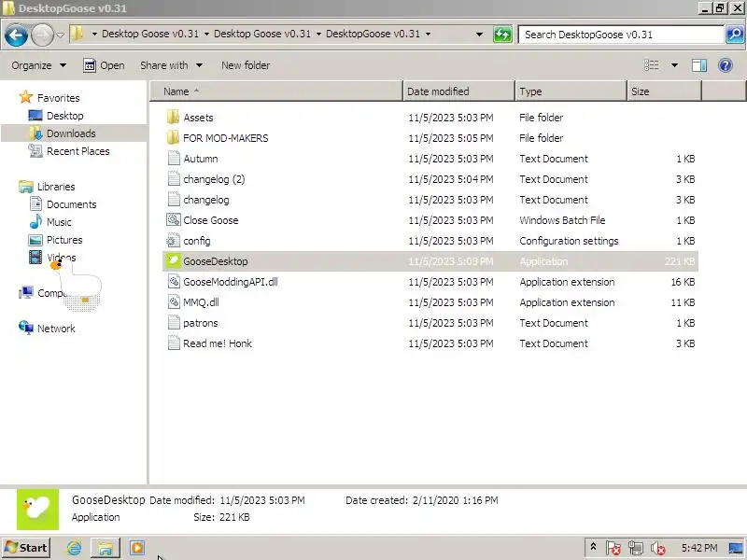Expand the view options dropdown arrow

(x=674, y=65)
